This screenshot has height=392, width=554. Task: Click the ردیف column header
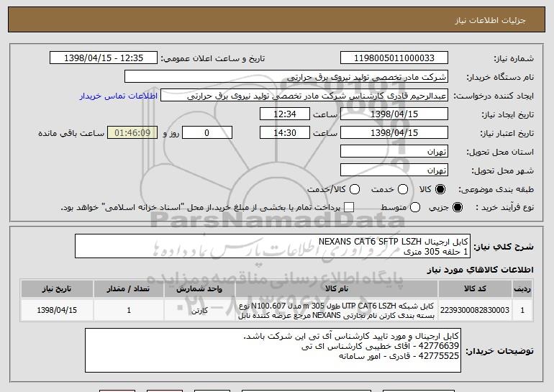point(522,289)
